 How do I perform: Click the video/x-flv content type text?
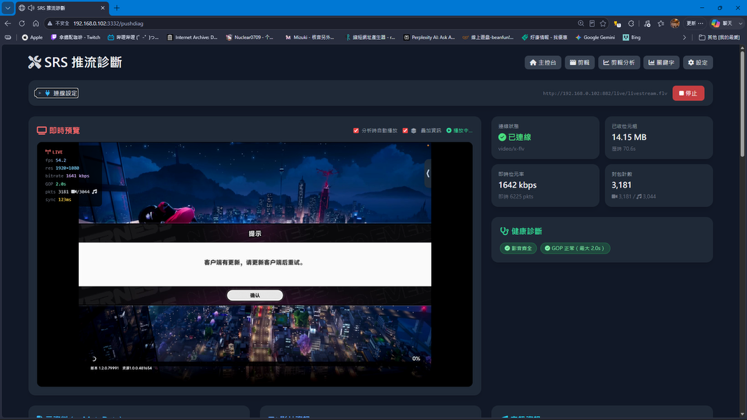511,149
